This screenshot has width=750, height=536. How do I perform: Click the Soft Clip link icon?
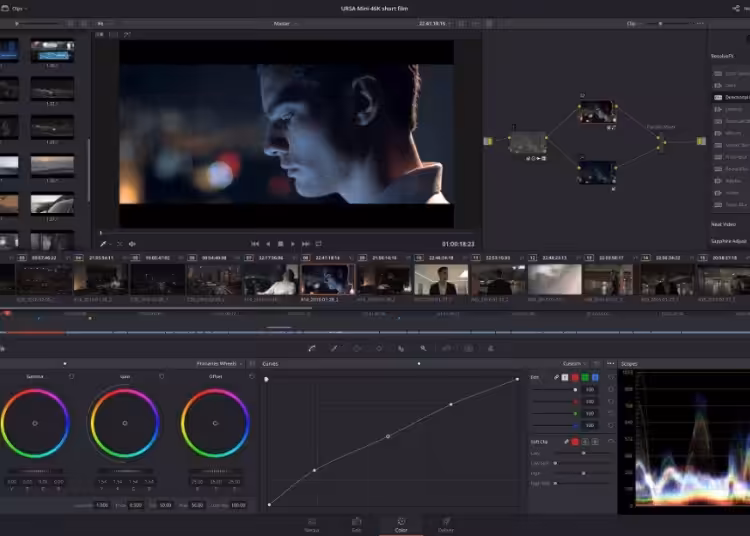click(566, 442)
